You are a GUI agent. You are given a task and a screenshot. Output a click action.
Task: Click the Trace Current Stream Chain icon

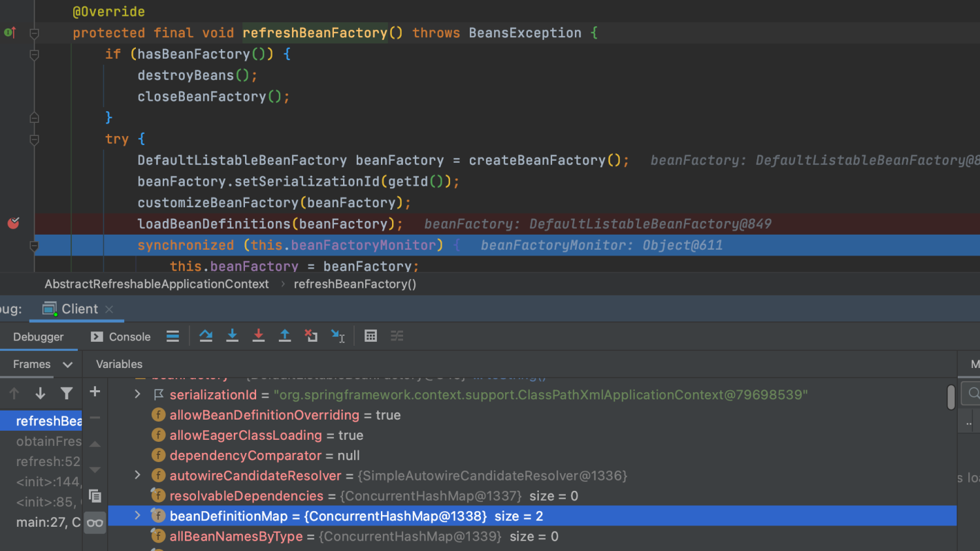tap(397, 336)
